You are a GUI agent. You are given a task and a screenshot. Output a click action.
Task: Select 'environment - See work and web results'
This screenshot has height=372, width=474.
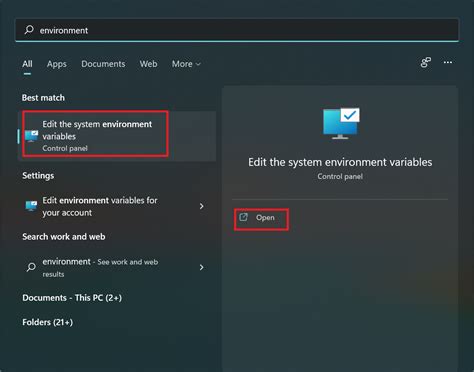coord(117,267)
